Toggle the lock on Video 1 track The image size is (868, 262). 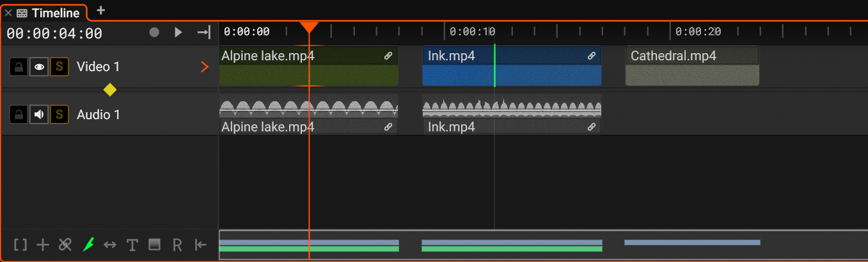[x=19, y=67]
